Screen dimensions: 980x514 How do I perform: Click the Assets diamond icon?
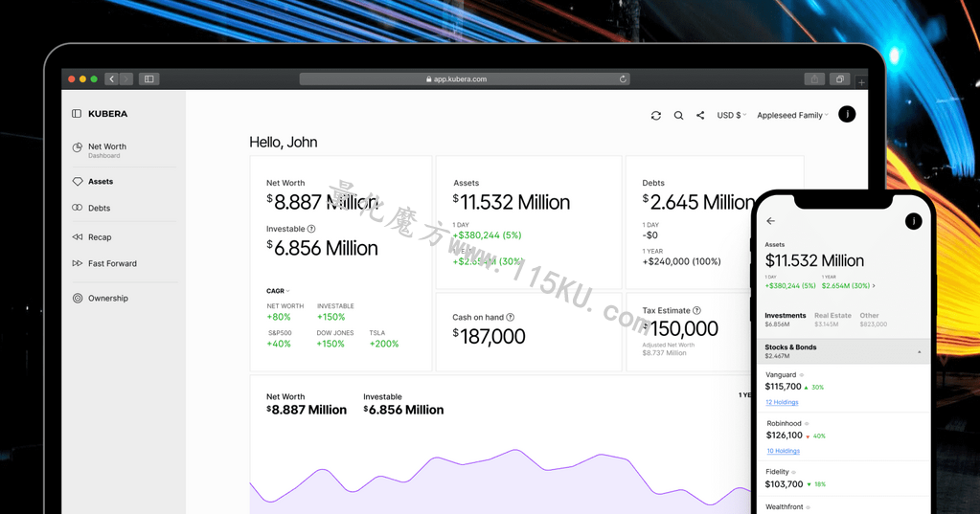[78, 181]
